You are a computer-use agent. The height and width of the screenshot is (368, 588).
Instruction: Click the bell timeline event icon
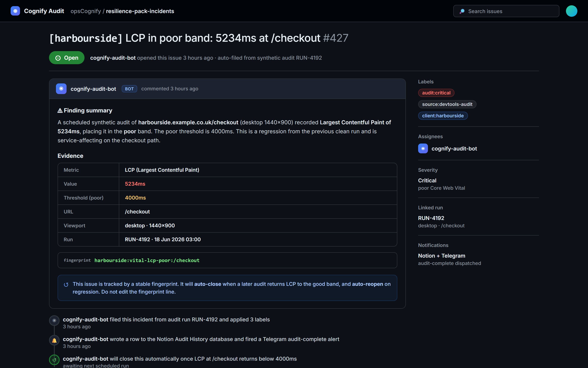[55, 340]
